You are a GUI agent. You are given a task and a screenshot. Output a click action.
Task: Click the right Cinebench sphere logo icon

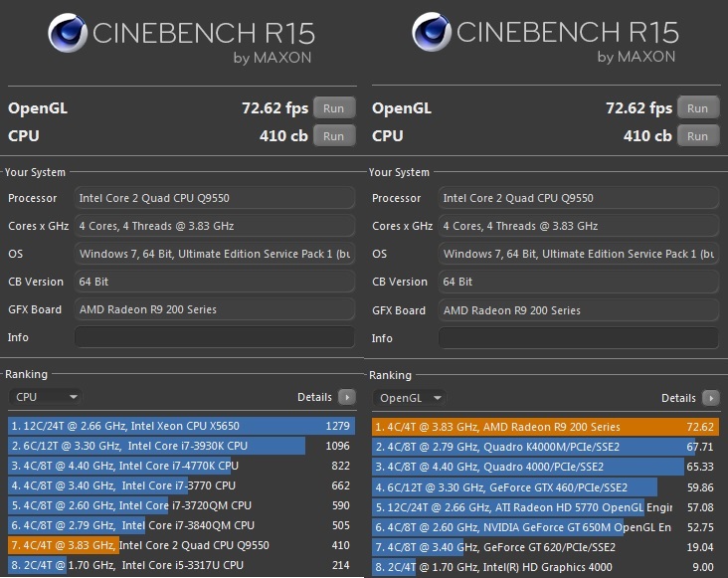(432, 32)
